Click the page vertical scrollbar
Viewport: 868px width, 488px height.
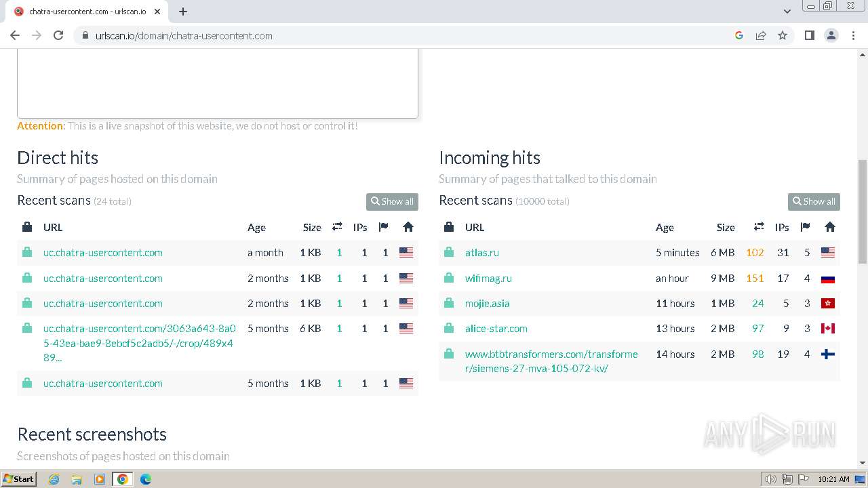point(863,211)
